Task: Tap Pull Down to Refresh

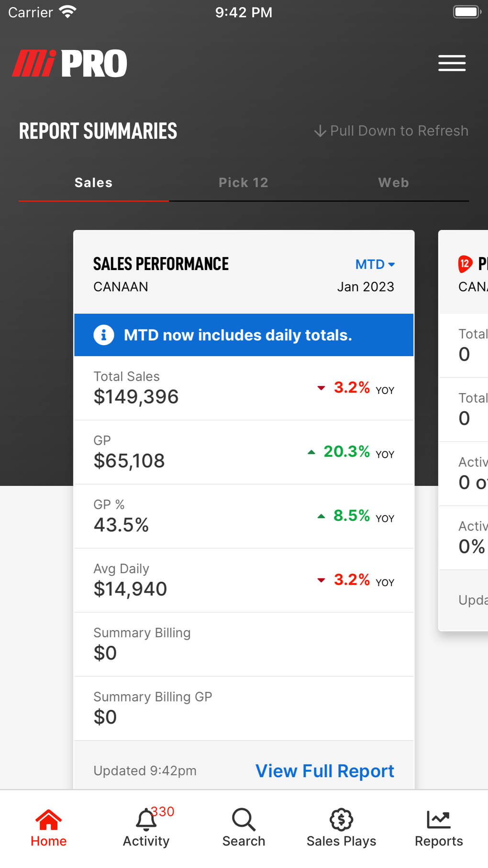Action: [x=391, y=131]
